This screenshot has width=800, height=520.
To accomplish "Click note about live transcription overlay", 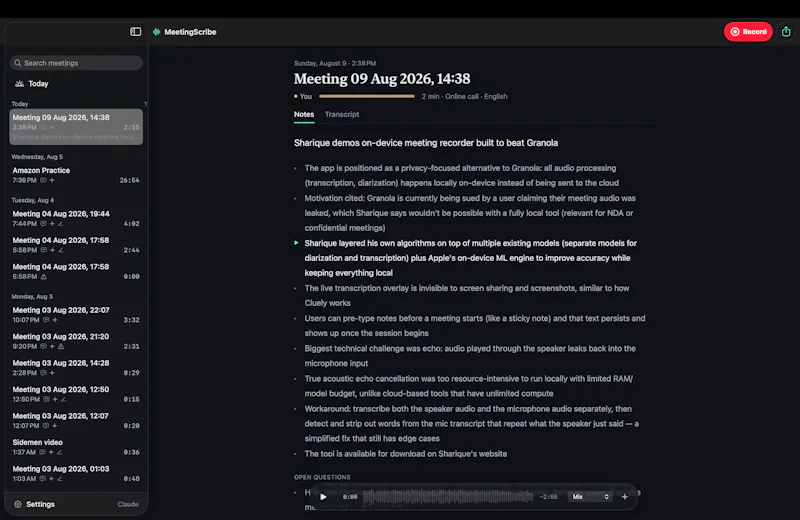I will pos(467,295).
